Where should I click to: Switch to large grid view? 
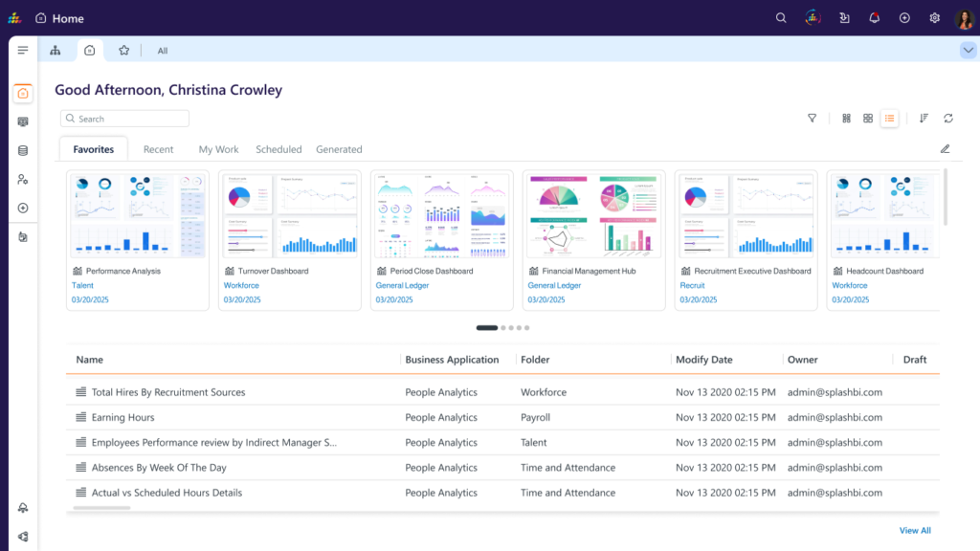[868, 119]
